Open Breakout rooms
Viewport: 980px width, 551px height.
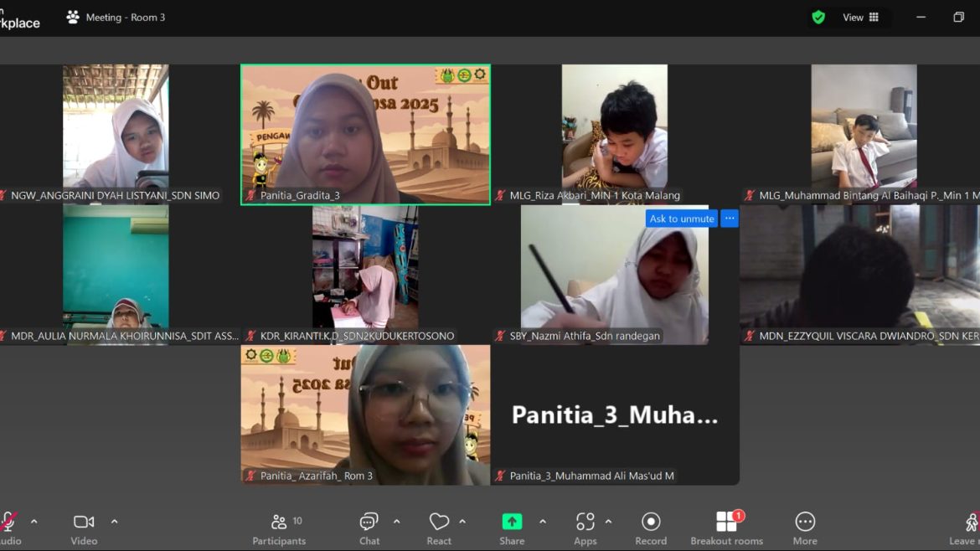726,528
